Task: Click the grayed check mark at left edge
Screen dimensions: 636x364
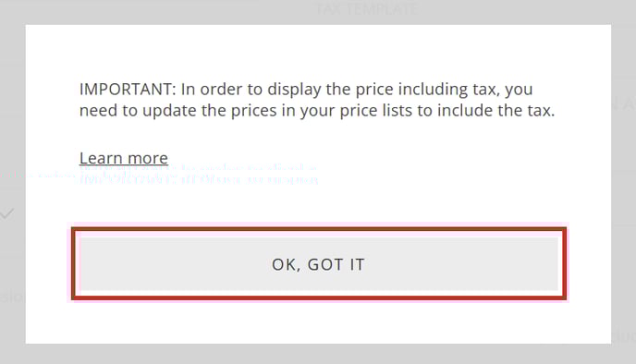Action: pyautogui.click(x=6, y=213)
